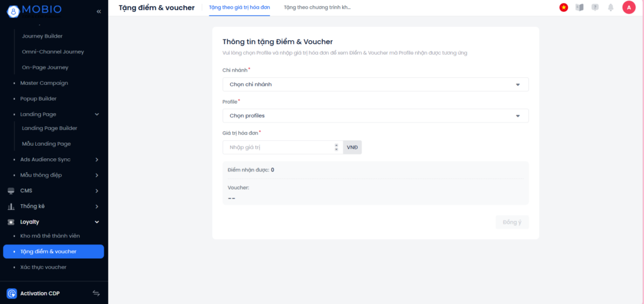Screen dimensions: 644x304
Task: Open the user avatar A menu
Action: click(629, 8)
